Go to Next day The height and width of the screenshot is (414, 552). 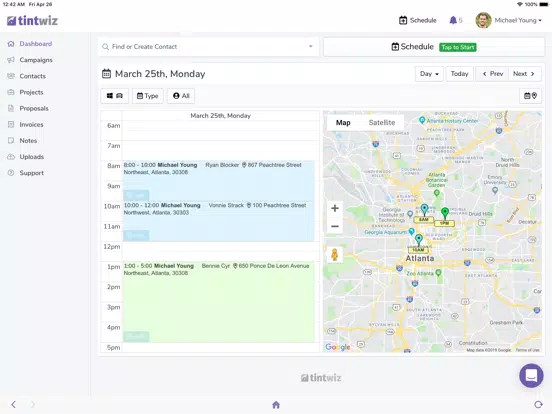click(524, 74)
